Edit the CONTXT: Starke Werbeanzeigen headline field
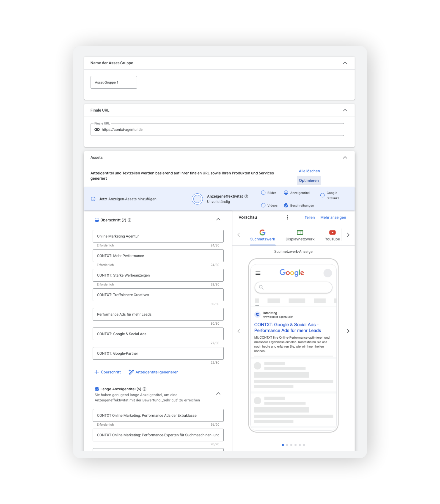The width and height of the screenshot is (440, 504). (x=158, y=275)
